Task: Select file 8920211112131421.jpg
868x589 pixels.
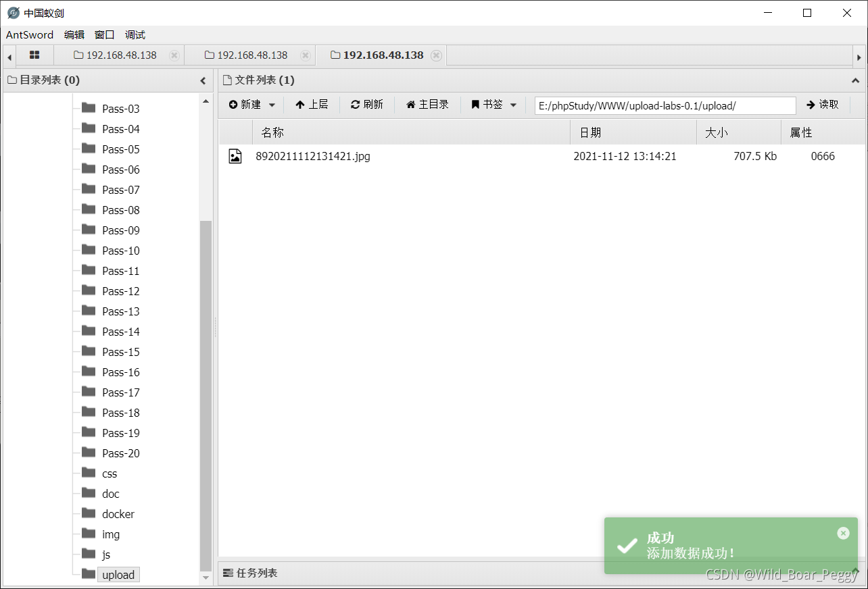Action: [313, 157]
